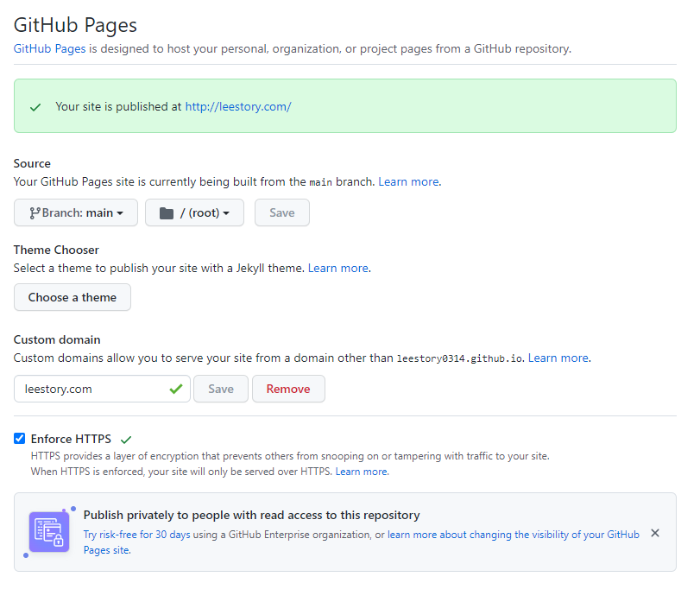Screen dimensions: 700x602
Task: Click the Theme Chooser heading
Action: click(56, 250)
